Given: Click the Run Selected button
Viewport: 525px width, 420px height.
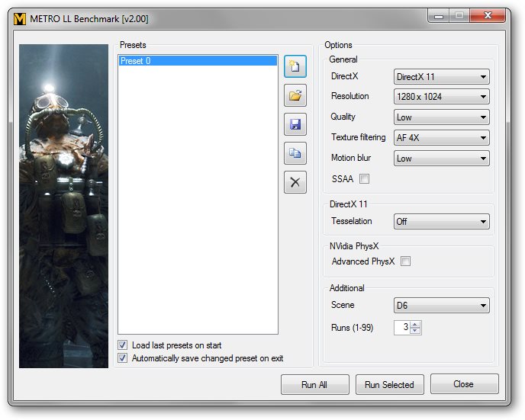Looking at the screenshot, I should pyautogui.click(x=389, y=384).
